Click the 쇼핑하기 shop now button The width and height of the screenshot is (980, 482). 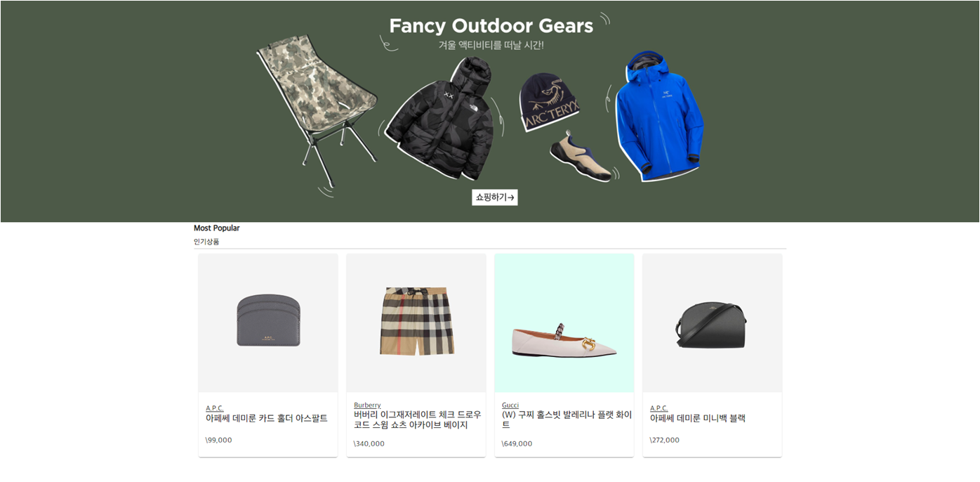click(495, 197)
